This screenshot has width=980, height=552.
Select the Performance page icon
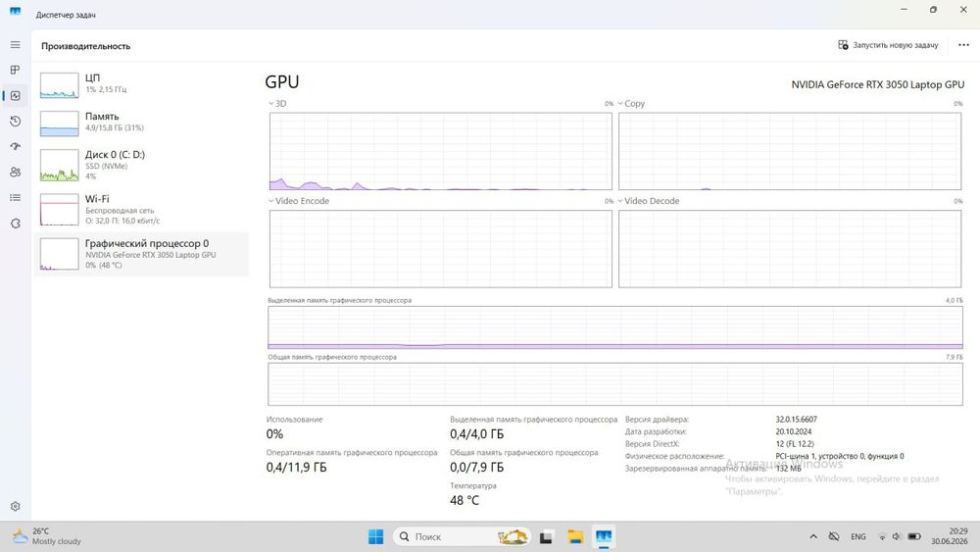15,96
